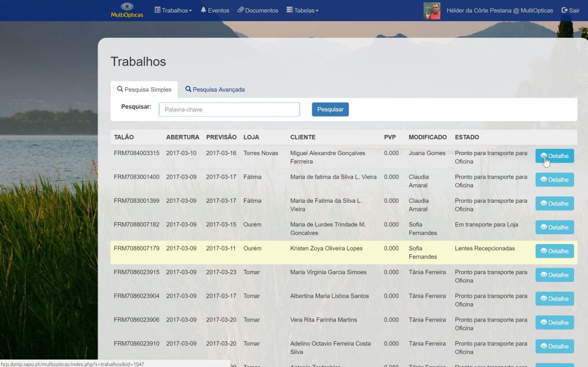The height and width of the screenshot is (367, 588).
Task: Select the highlighted row FRM7088007179
Action: point(136,249)
